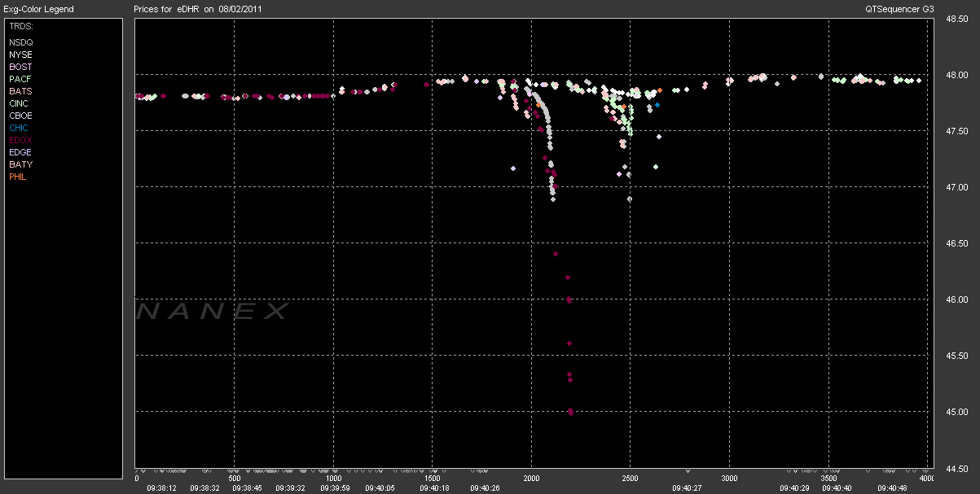Click the orange PHIL legend entry
The height and width of the screenshot is (494, 980).
pyautogui.click(x=18, y=177)
